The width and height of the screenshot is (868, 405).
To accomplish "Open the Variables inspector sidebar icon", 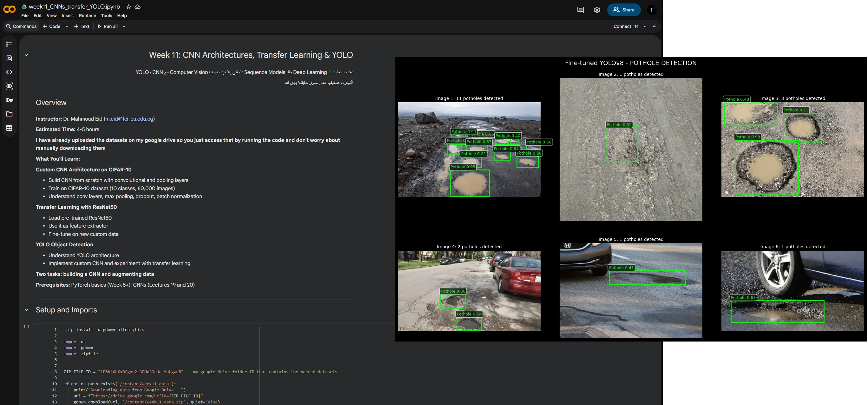I will click(9, 86).
